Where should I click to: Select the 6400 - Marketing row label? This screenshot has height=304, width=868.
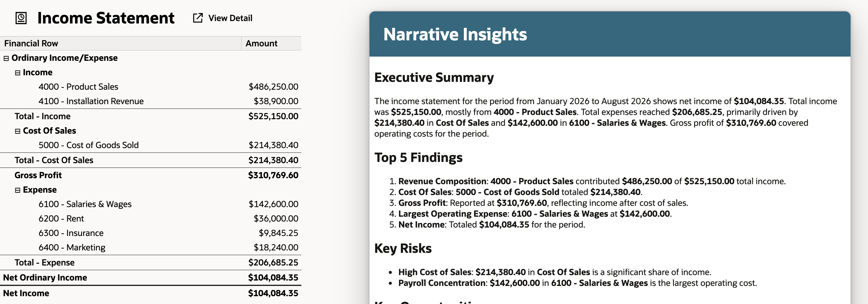pyautogui.click(x=72, y=248)
